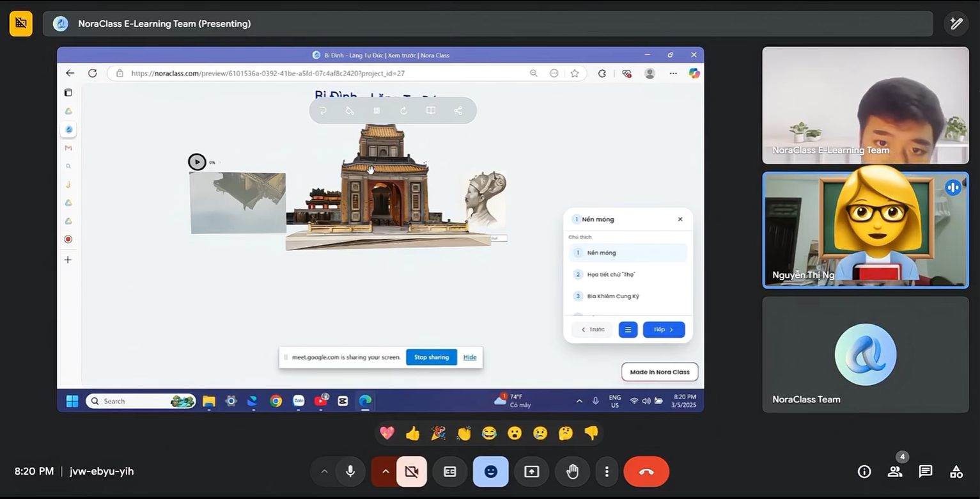Open video settings arrow next to the camera
980x499 pixels.
[x=385, y=471]
